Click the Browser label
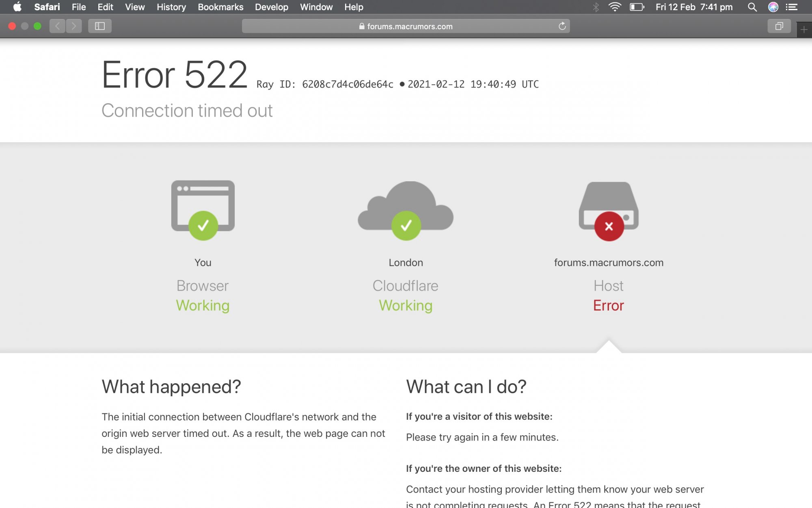812x508 pixels. [x=203, y=286]
